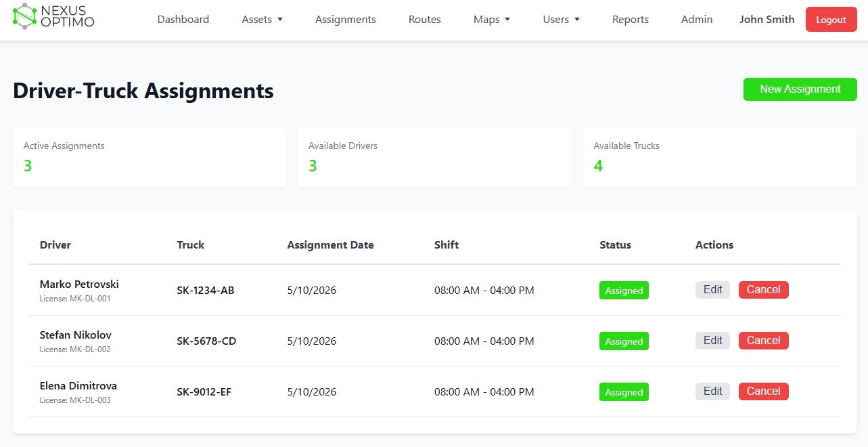The image size is (868, 447).
Task: Edit Elena Dimitrova's assignment
Action: tap(713, 391)
